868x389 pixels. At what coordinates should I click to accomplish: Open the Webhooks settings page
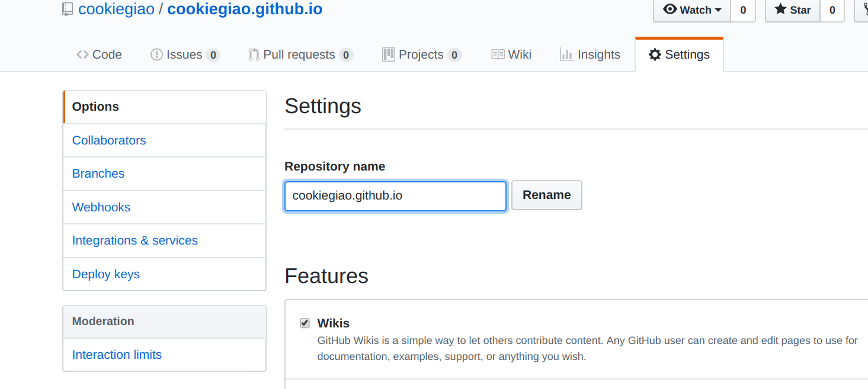tap(165, 207)
